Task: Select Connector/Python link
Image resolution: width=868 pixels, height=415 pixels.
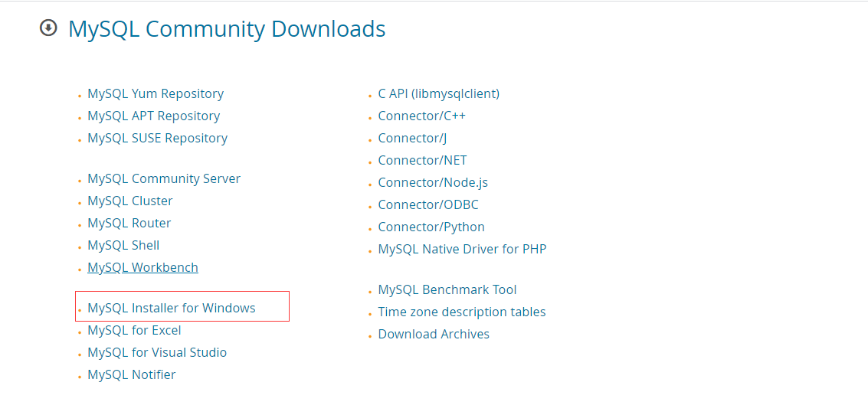Action: point(431,227)
